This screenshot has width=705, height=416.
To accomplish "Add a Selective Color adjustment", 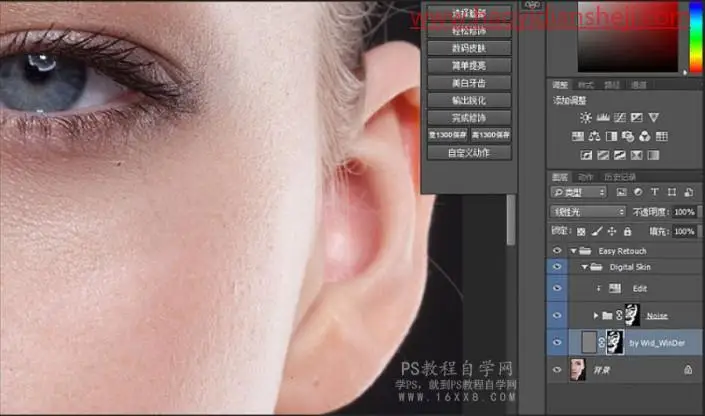I will (636, 155).
